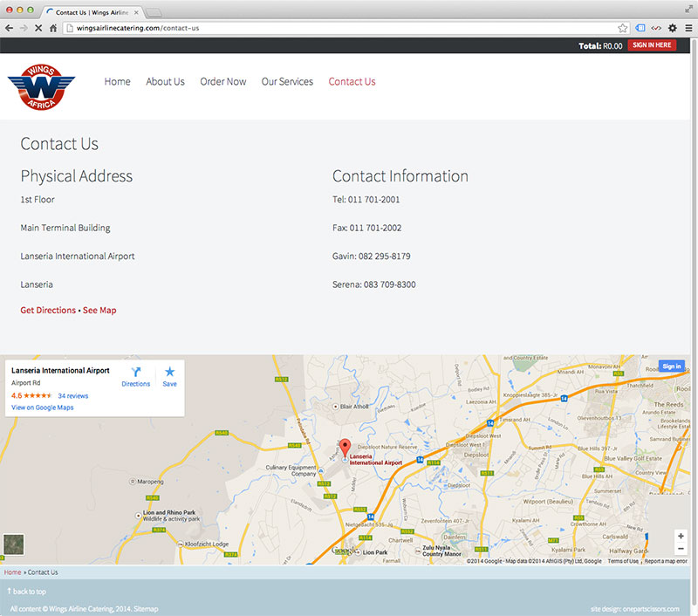Click the Physical Address heading

pos(77,176)
